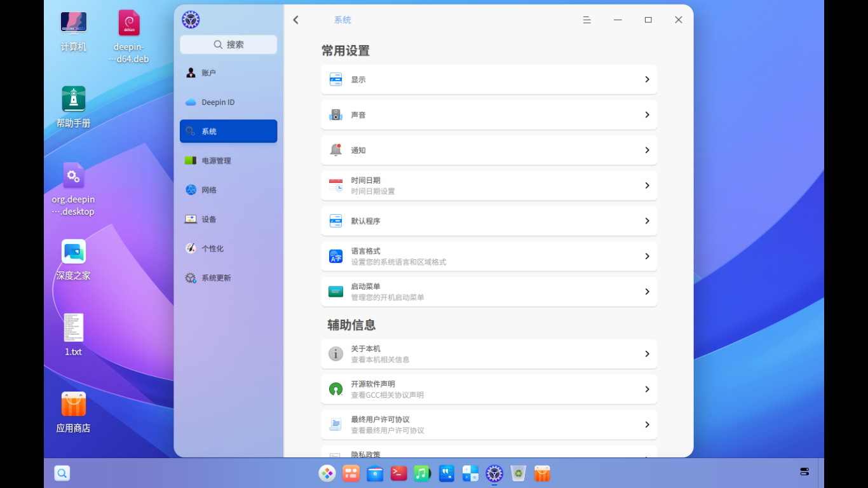
Task: Expand the 显示 row chevron
Action: [x=647, y=79]
